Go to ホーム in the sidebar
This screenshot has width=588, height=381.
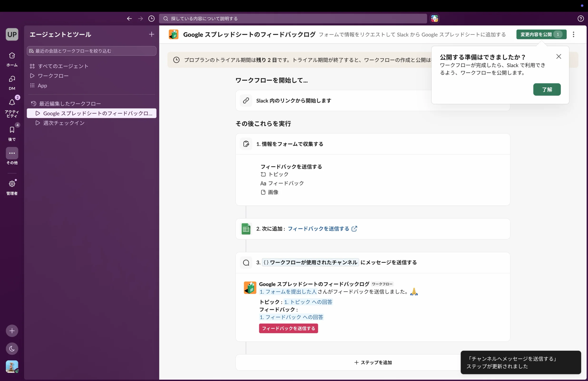[12, 59]
